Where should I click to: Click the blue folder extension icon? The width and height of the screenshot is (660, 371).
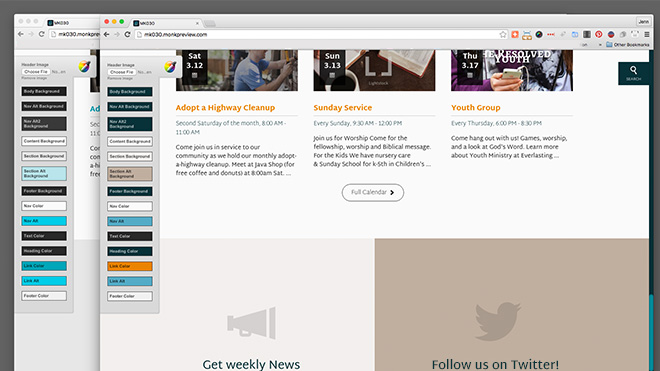[x=575, y=35]
